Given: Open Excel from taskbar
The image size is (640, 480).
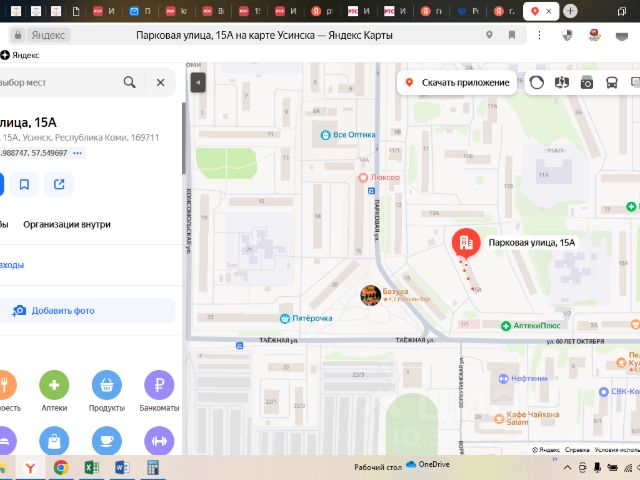Looking at the screenshot, I should pos(92,468).
